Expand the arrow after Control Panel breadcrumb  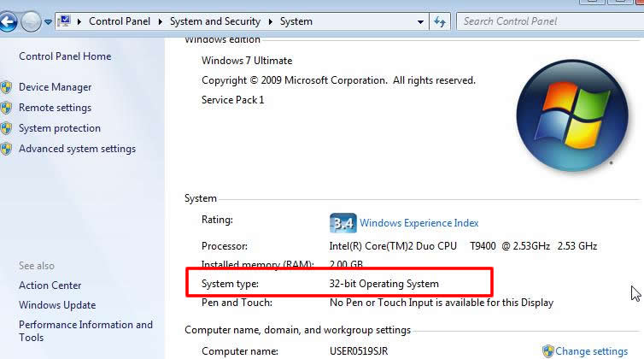coord(161,21)
